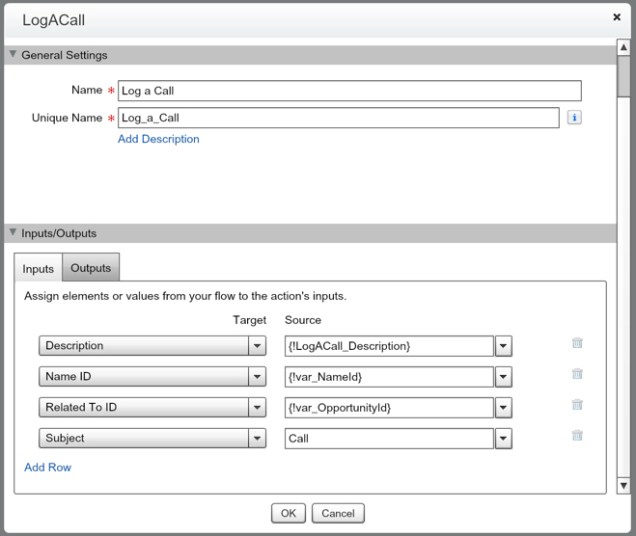Screen dimensions: 636x536
Task: Open the Subject target dropdown
Action: coord(258,438)
